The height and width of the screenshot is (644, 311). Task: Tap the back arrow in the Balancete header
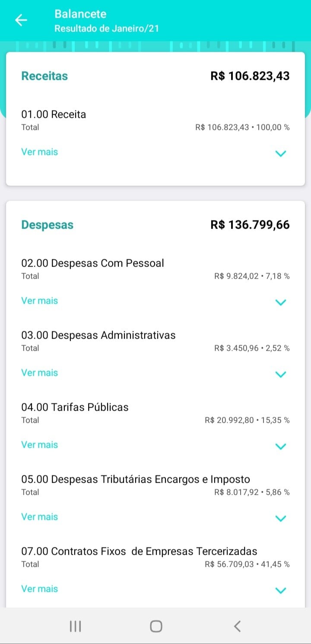click(x=21, y=20)
